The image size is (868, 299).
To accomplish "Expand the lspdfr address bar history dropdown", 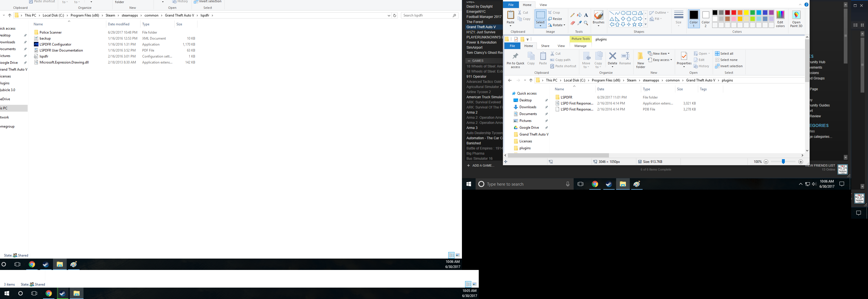I will [389, 15].
